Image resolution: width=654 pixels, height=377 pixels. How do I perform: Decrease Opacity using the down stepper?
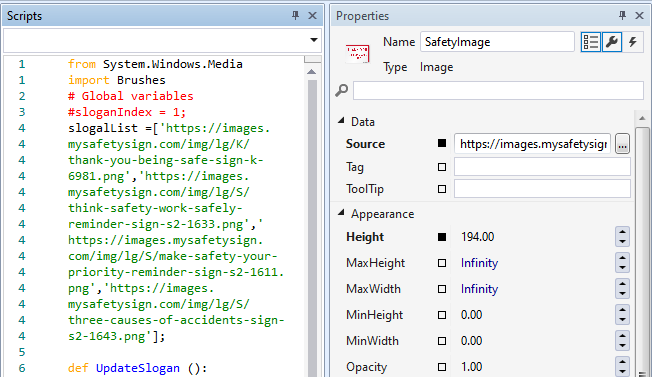coord(622,372)
